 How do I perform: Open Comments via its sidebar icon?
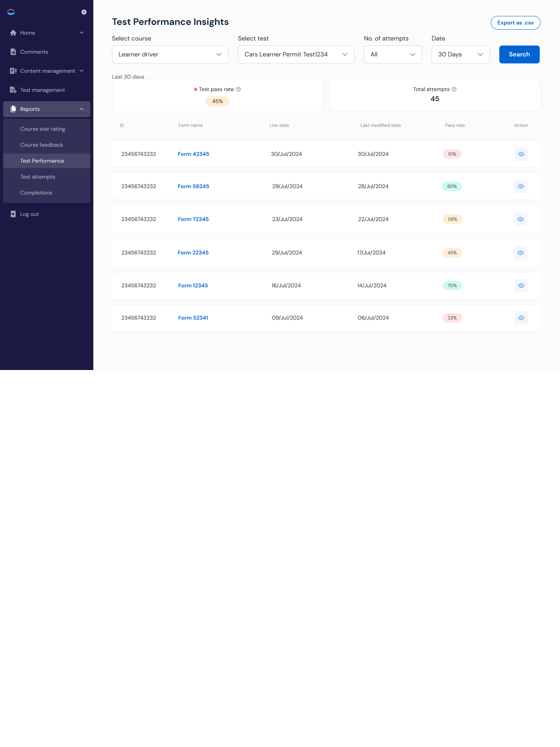13,52
